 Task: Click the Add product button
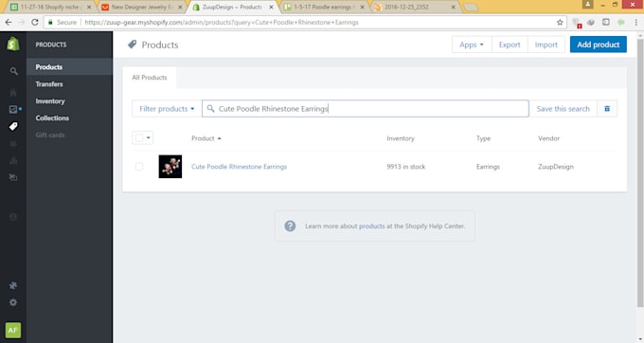(x=599, y=45)
